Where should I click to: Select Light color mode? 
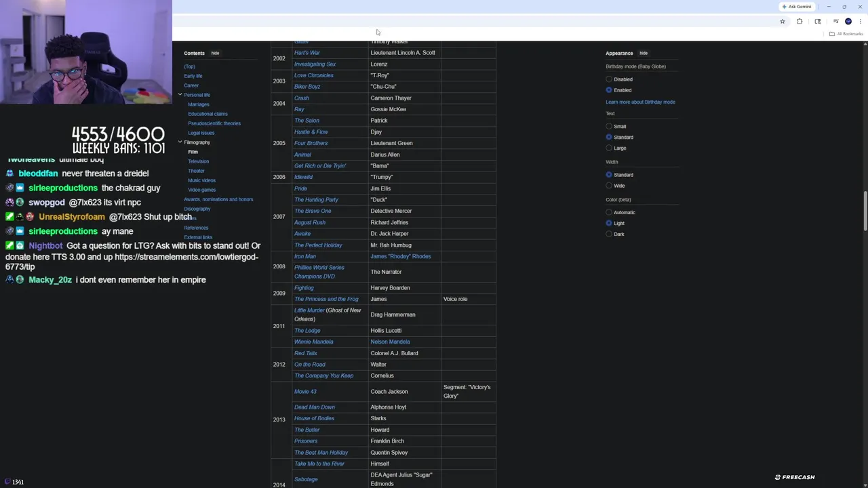[609, 224]
